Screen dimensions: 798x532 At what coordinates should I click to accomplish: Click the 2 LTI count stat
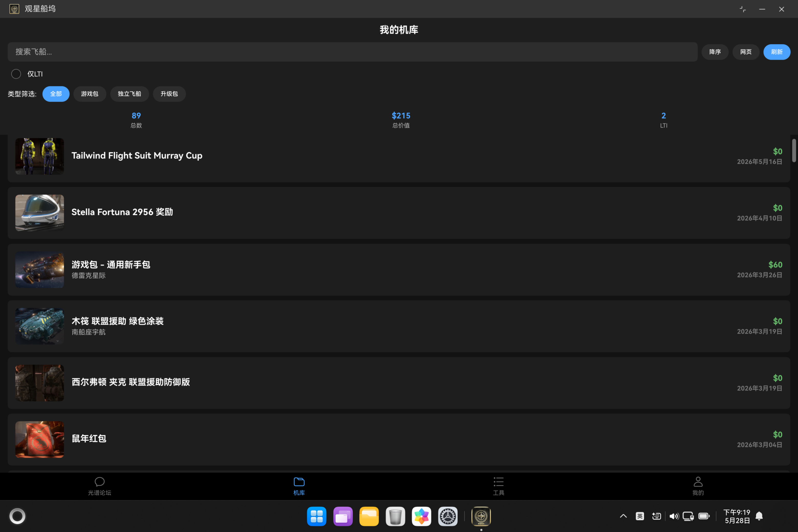click(x=664, y=120)
